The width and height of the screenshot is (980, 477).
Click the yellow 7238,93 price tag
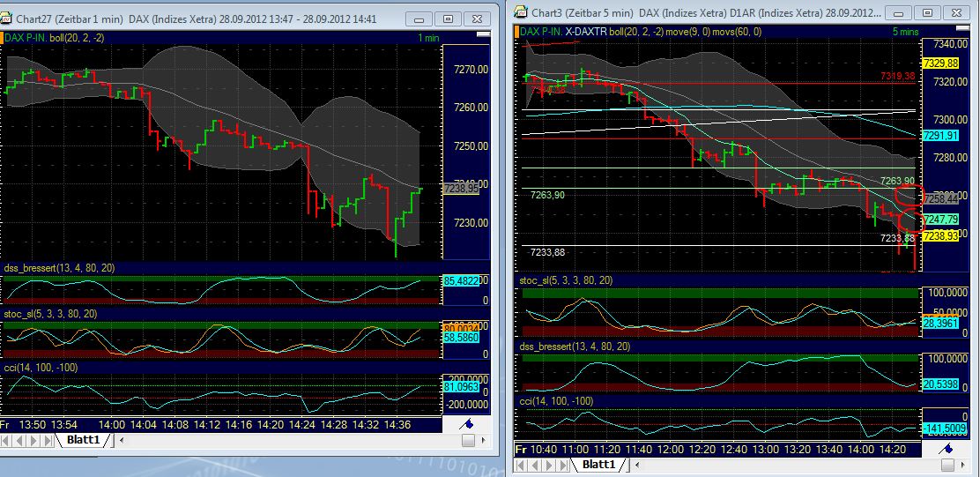click(x=940, y=235)
